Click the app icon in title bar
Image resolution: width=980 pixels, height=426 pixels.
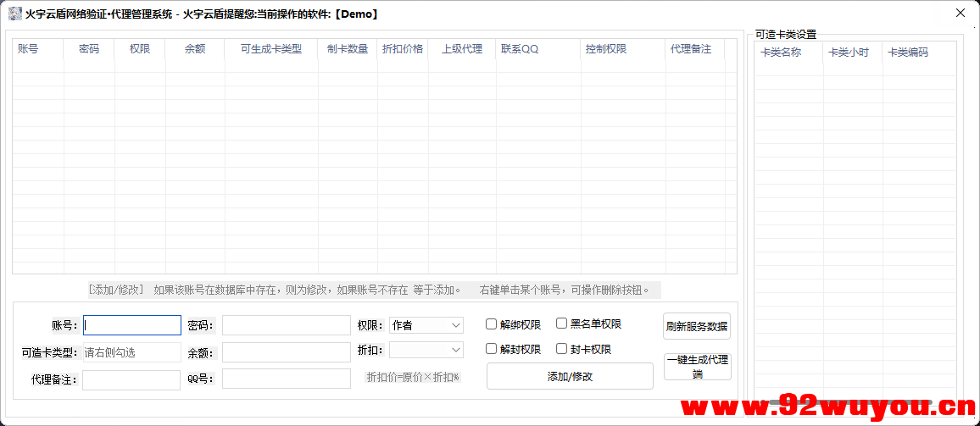[x=14, y=14]
